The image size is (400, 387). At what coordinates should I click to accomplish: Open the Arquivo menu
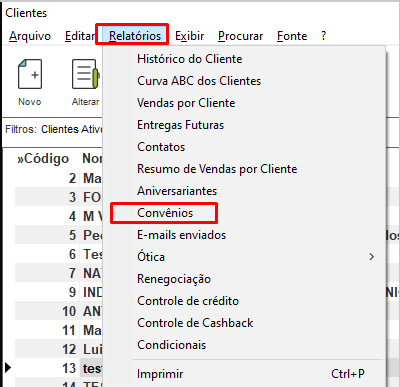pos(30,36)
